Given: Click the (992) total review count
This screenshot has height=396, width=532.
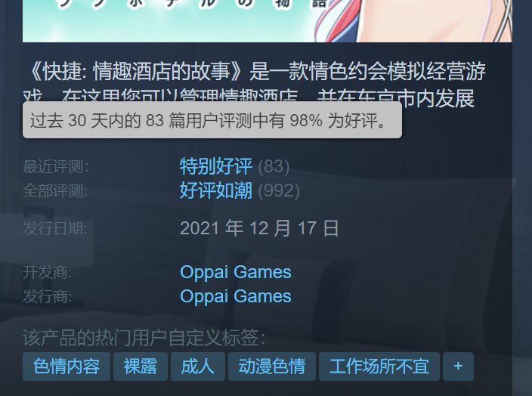Looking at the screenshot, I should click(279, 190).
